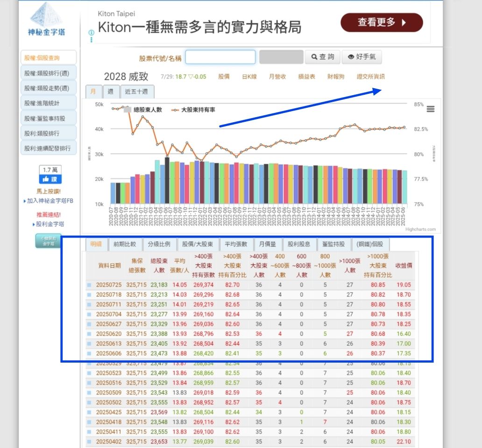Click the 20250627 date cell
The width and height of the screenshot is (482, 448).
[109, 324]
